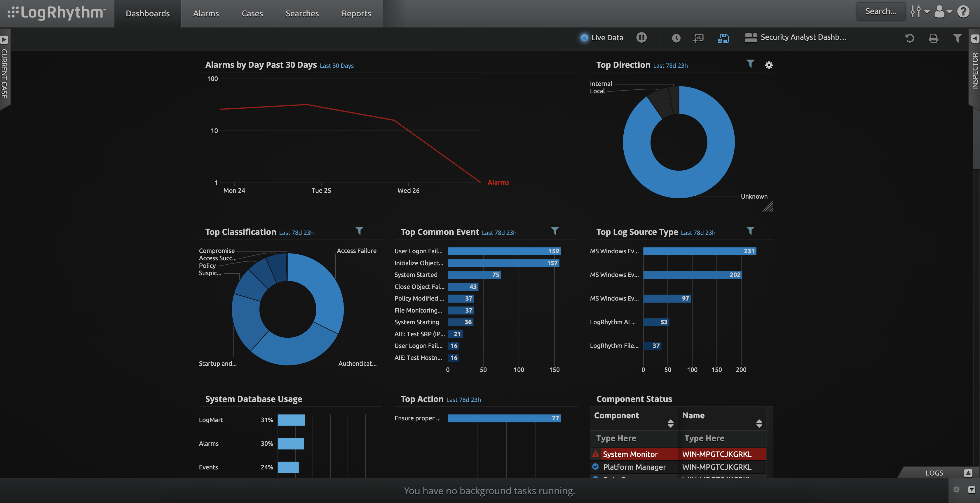
Task: Collapse the background tasks bar arrow
Action: (972, 490)
